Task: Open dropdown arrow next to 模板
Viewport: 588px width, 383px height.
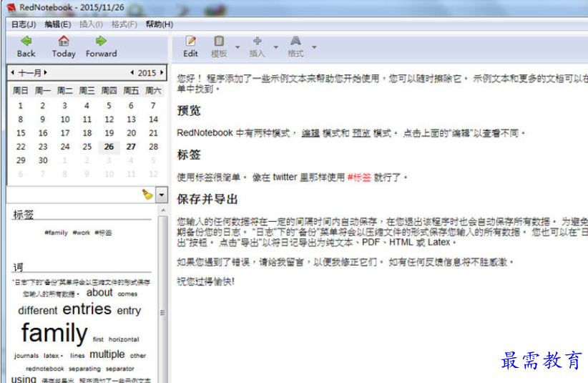Action: (x=237, y=47)
